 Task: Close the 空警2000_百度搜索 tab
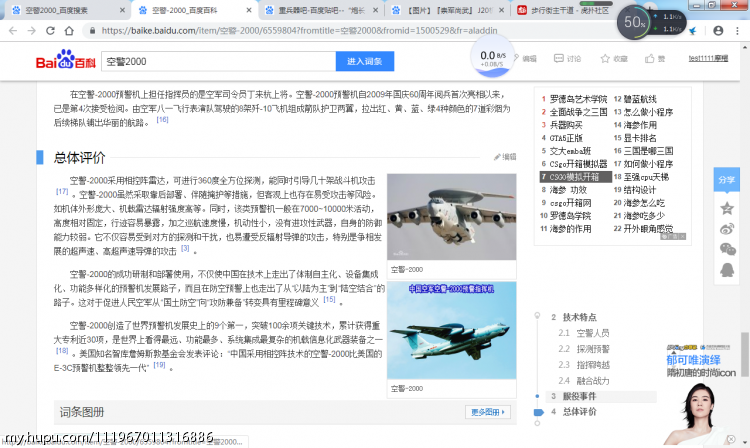pos(122,10)
